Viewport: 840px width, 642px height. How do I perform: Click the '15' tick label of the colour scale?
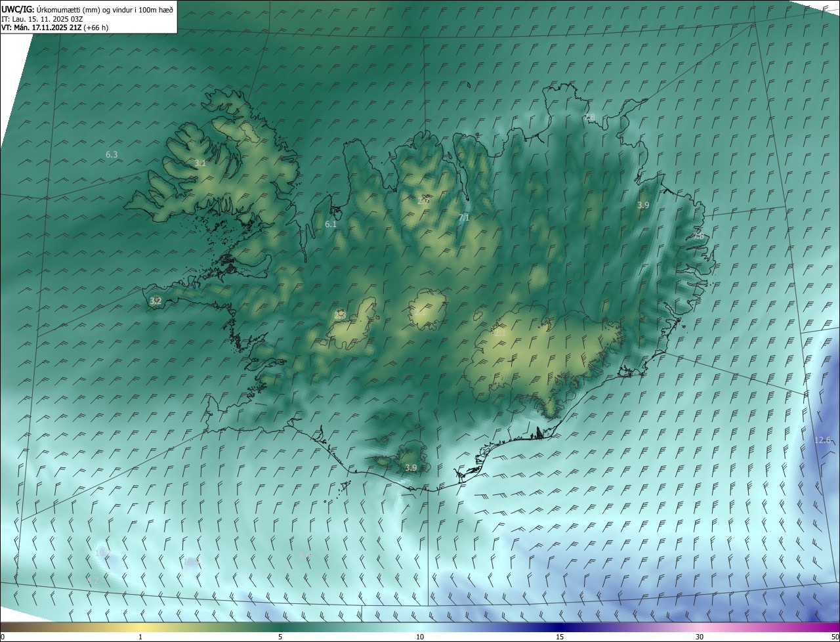(560, 637)
